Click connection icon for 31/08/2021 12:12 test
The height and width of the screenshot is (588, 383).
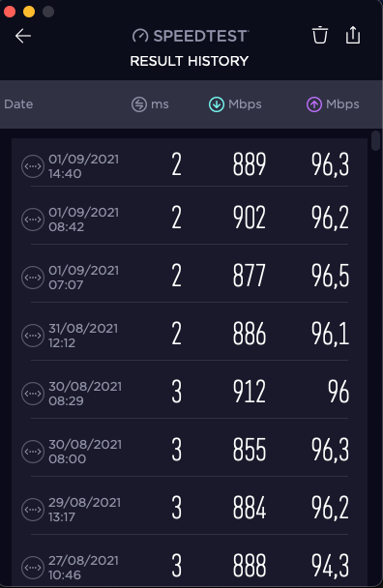(x=33, y=336)
